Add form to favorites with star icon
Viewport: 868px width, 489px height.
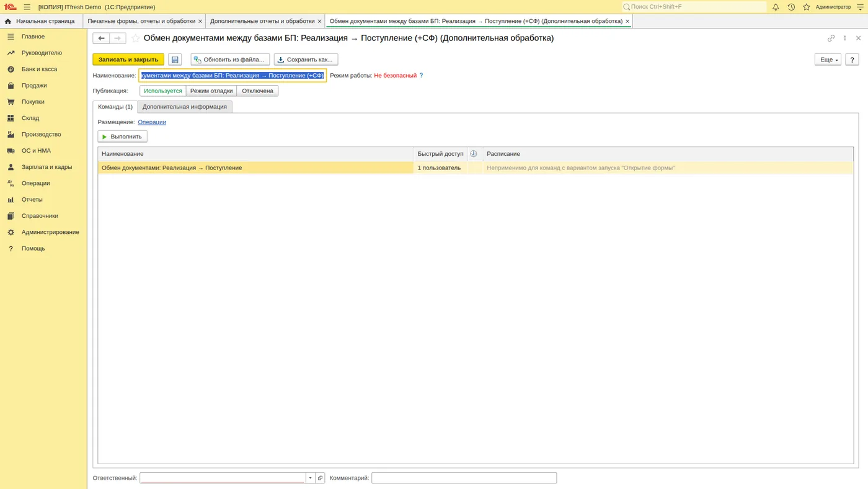(136, 38)
